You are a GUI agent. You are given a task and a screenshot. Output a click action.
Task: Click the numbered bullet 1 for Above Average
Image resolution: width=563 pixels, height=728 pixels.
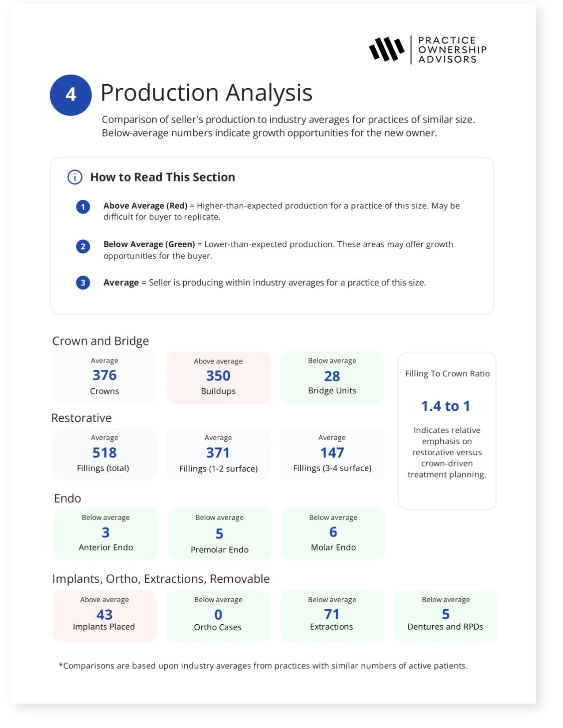click(x=83, y=206)
